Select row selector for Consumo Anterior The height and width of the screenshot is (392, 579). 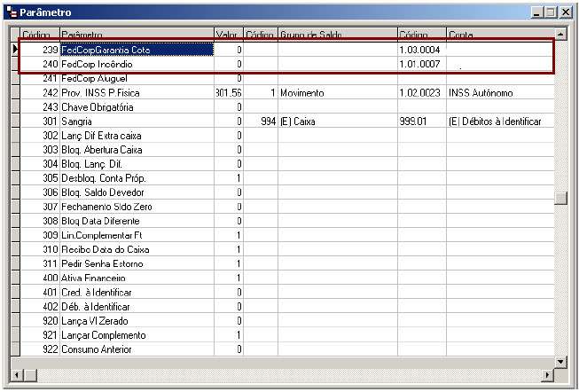pos(14,349)
